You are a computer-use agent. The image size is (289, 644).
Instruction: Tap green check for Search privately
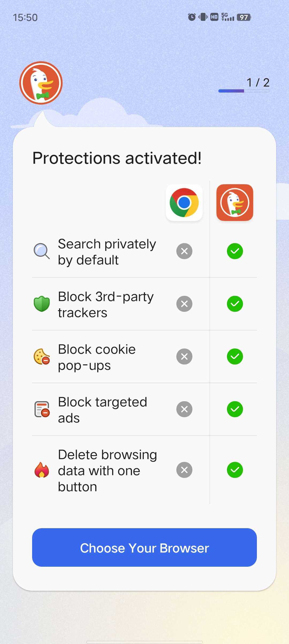point(235,251)
